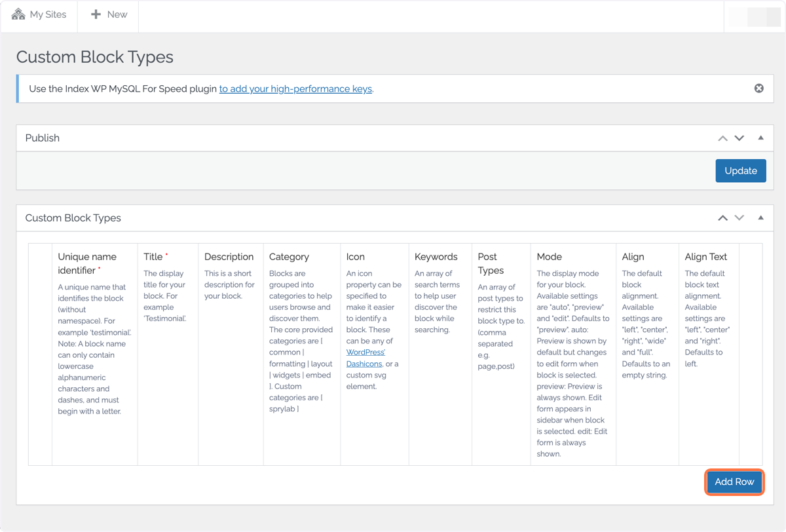Click the My Sites house icon
This screenshot has width=786, height=532.
coord(18,14)
